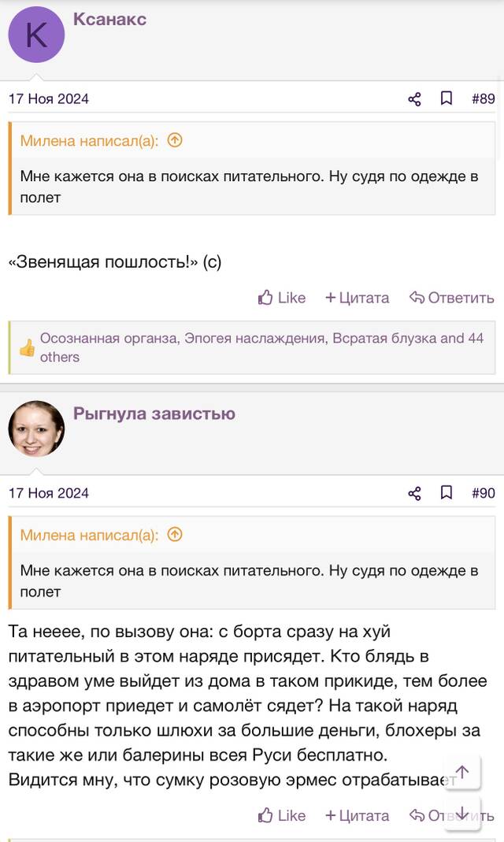The height and width of the screenshot is (842, 504).
Task: Open Рыгнула завистью profile name
Action: (x=154, y=414)
